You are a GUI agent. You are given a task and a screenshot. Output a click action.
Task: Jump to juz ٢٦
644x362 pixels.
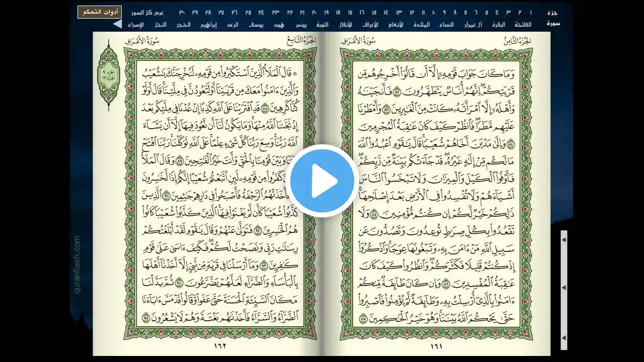click(235, 12)
